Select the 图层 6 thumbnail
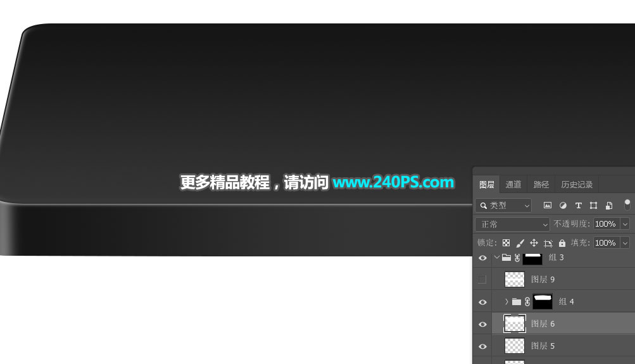 (x=515, y=323)
